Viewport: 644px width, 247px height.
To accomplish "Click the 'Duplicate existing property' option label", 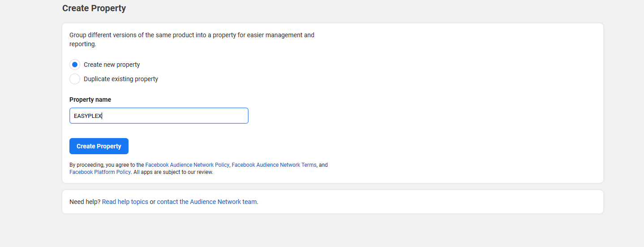I will click(120, 79).
